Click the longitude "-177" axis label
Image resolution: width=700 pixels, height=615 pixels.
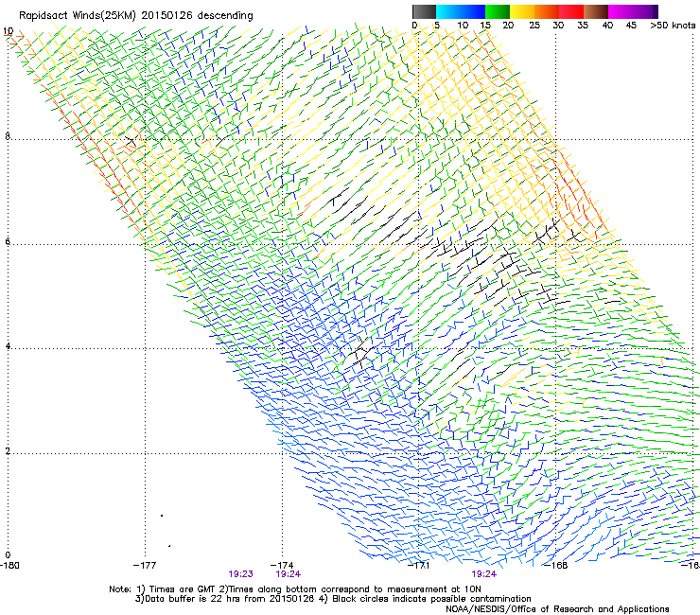pyautogui.click(x=145, y=566)
